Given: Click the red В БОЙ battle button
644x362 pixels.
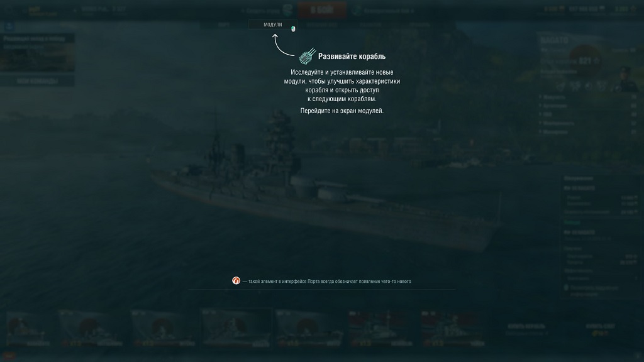Looking at the screenshot, I should coord(322,10).
